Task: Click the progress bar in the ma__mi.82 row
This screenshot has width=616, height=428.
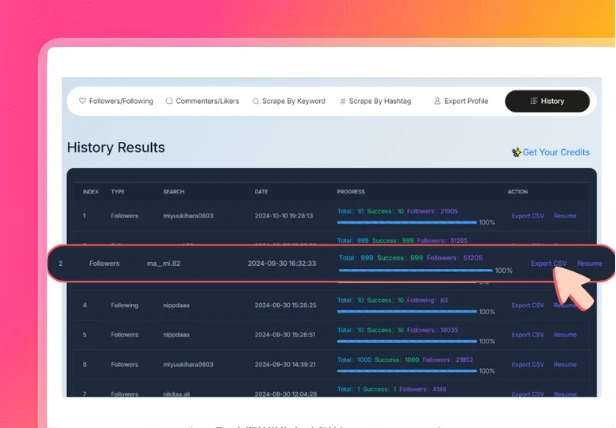Action: (415, 270)
